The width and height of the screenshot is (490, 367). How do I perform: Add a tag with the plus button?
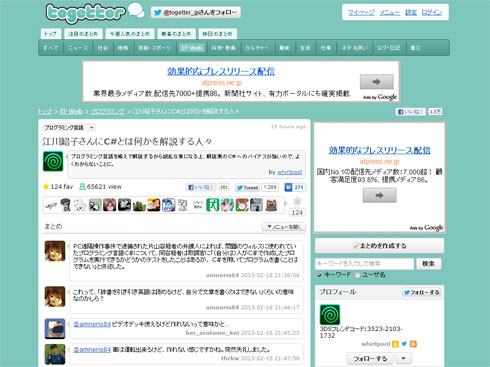coord(92,127)
